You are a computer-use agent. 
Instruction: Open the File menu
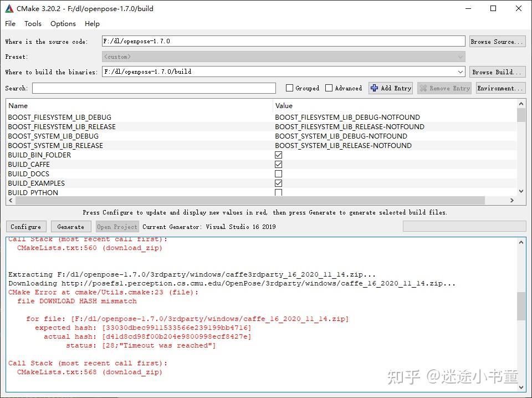coord(10,23)
